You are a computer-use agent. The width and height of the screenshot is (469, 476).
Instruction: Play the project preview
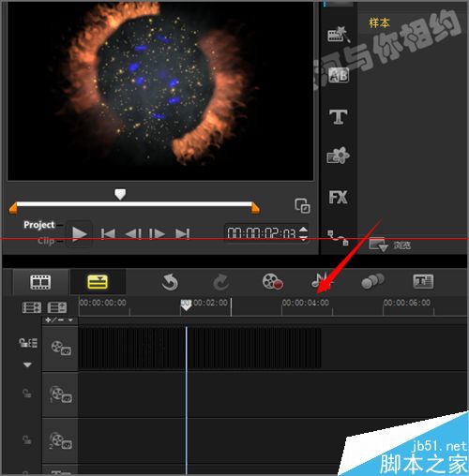[79, 234]
